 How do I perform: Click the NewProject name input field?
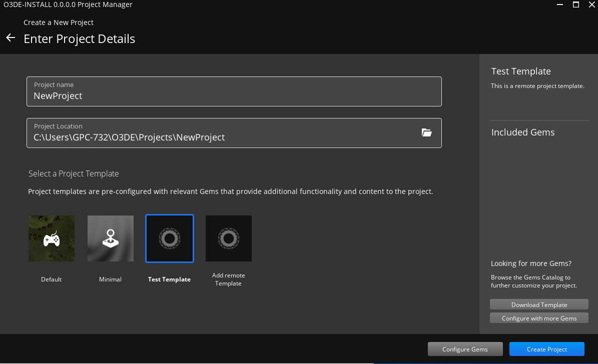click(x=234, y=95)
